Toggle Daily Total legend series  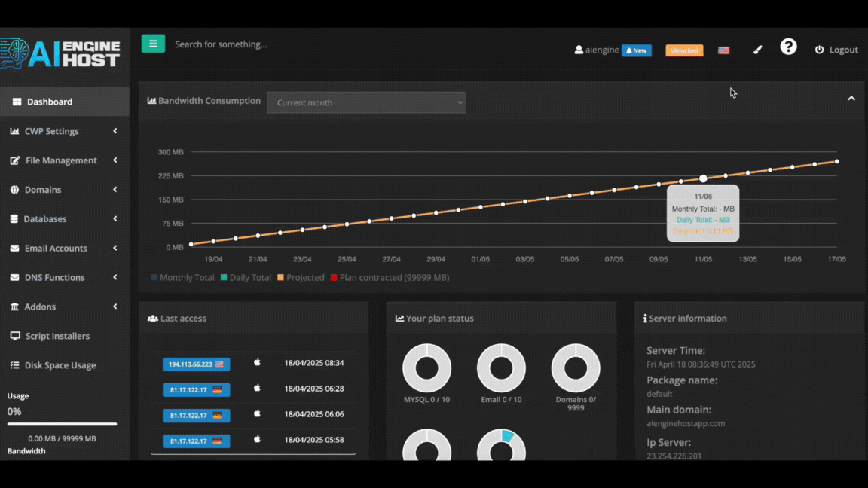point(246,277)
